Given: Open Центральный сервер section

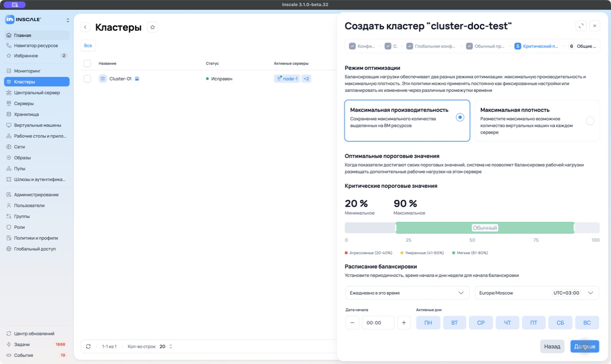Looking at the screenshot, I should point(37,93).
